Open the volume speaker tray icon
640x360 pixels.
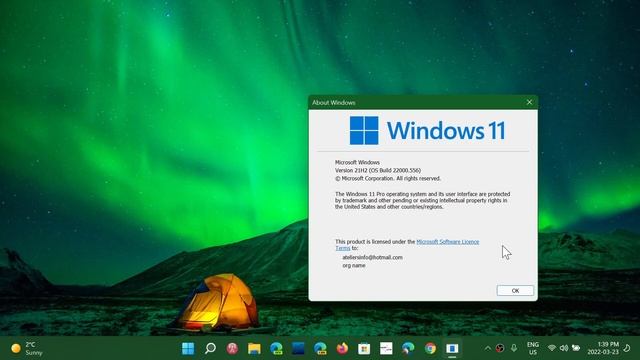[564, 348]
